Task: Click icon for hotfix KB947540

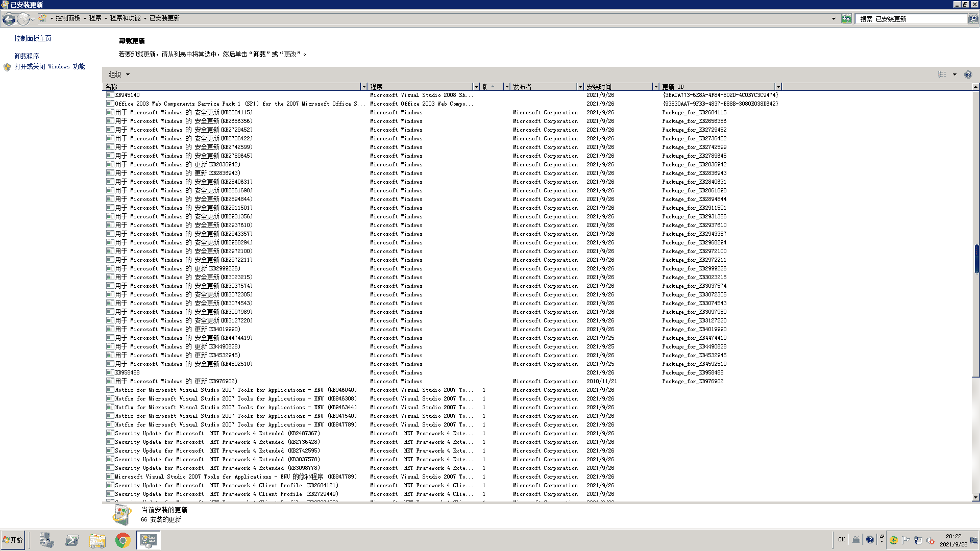Action: point(110,416)
